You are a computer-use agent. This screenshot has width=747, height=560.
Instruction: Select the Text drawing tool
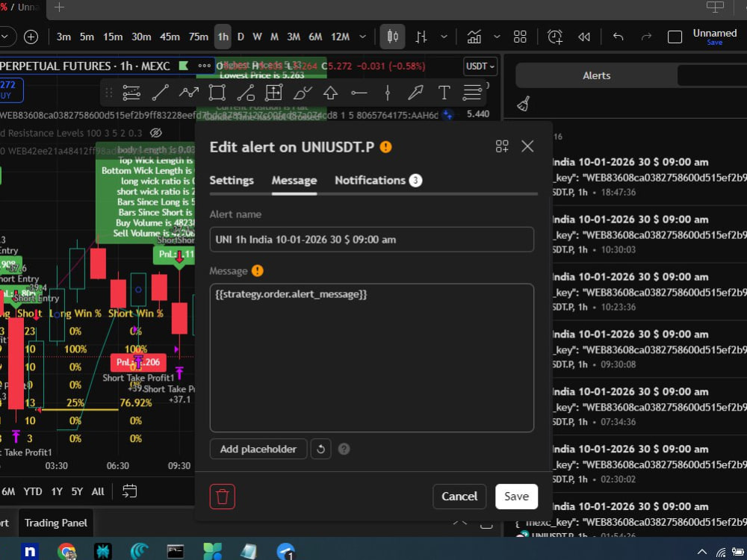[444, 93]
